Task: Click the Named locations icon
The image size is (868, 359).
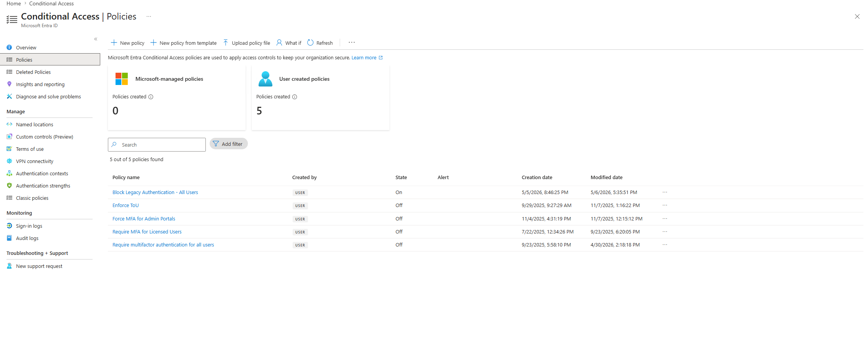Action: [x=9, y=124]
